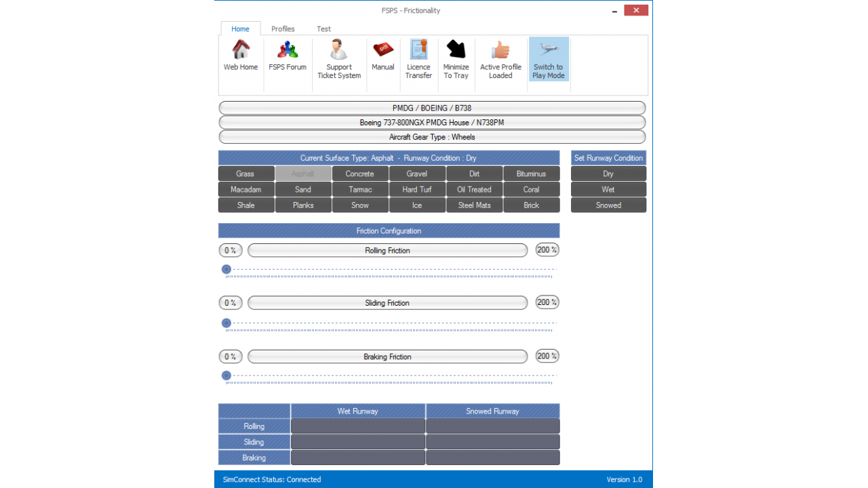Click the Wet Runway Rolling cell

tap(358, 426)
